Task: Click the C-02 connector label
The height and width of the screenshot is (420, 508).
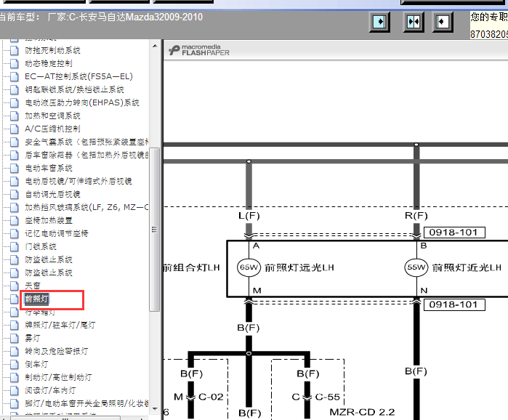Action: pyautogui.click(x=211, y=397)
